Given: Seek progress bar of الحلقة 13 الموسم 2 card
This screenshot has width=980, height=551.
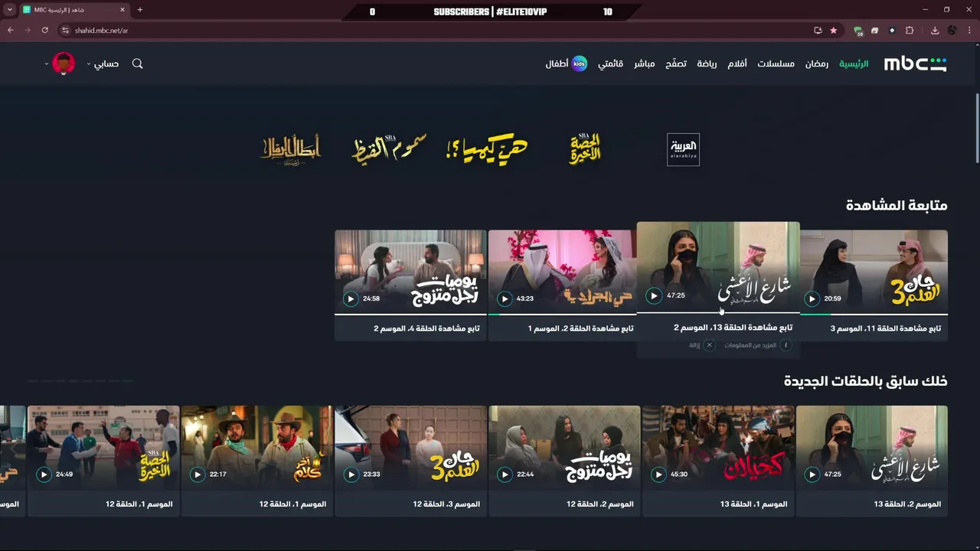Looking at the screenshot, I should (718, 312).
